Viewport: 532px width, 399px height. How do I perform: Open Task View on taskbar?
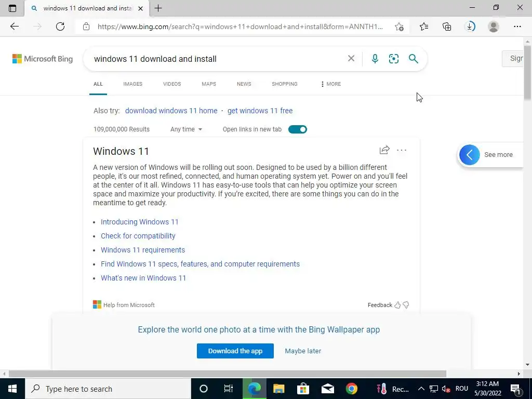coord(229,389)
